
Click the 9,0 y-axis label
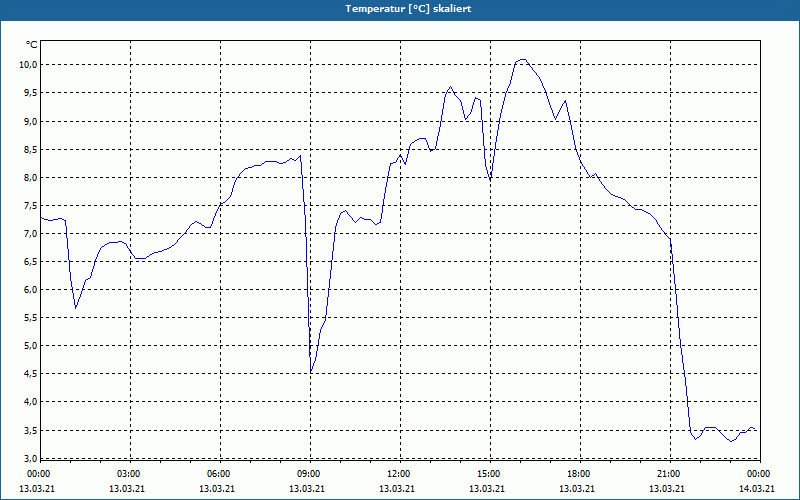pyautogui.click(x=30, y=121)
